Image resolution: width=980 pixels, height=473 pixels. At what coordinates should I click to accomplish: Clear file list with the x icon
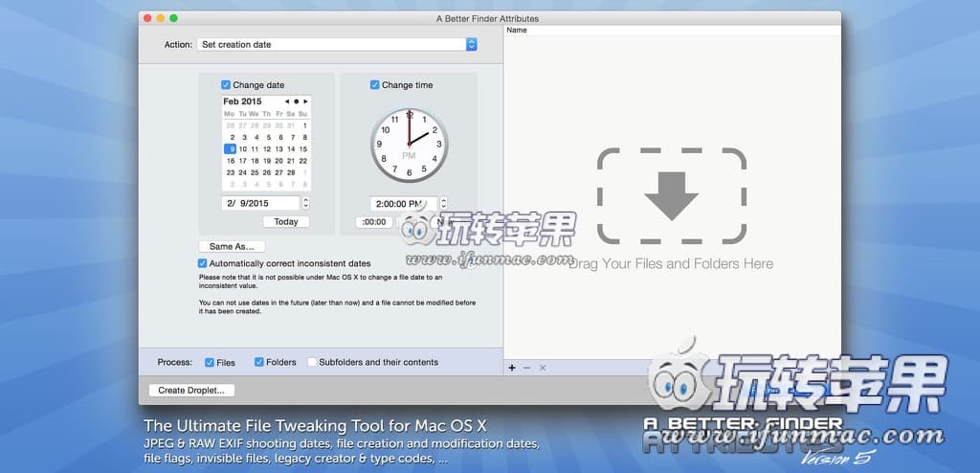coord(543,368)
